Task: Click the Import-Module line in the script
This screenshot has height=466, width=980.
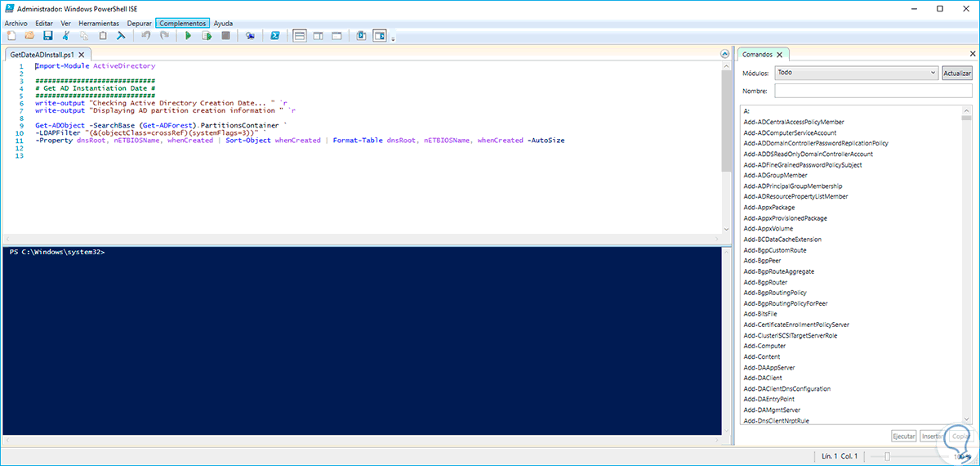Action: [96, 65]
